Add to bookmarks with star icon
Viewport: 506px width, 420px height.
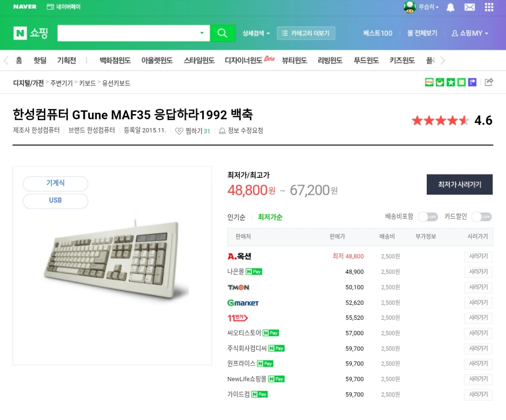coord(451,82)
